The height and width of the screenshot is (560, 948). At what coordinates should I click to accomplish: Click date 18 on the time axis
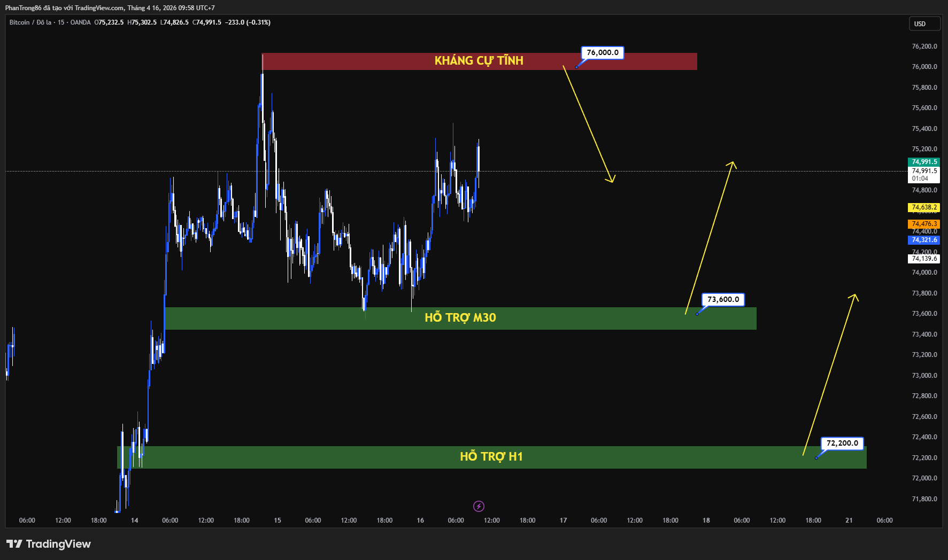point(706,520)
